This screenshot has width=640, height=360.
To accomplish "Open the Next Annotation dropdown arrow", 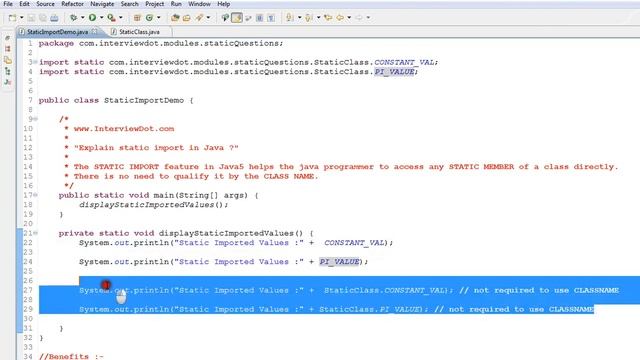I will click(300, 18).
